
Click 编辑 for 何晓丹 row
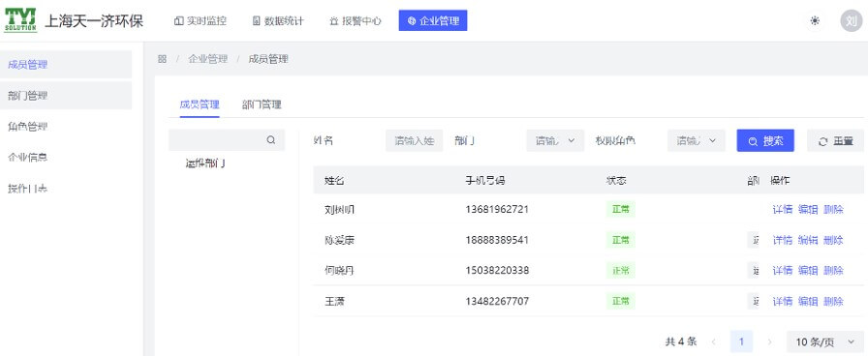coord(808,270)
